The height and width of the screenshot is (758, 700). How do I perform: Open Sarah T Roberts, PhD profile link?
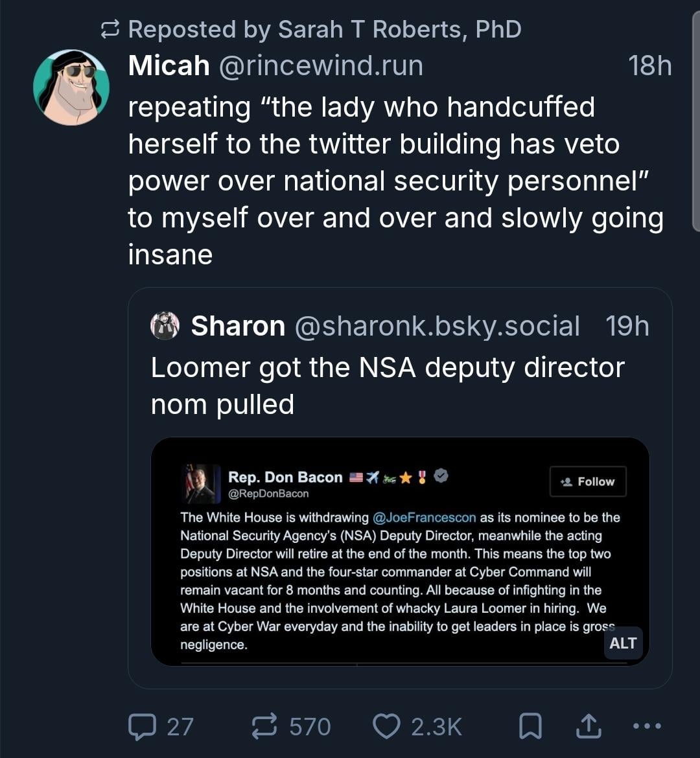(x=399, y=29)
